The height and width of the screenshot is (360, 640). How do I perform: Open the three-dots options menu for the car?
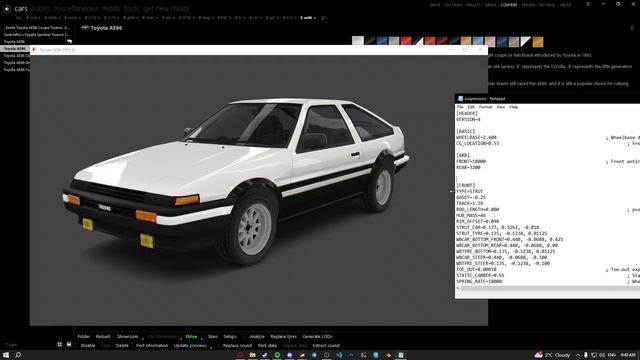(632, 28)
